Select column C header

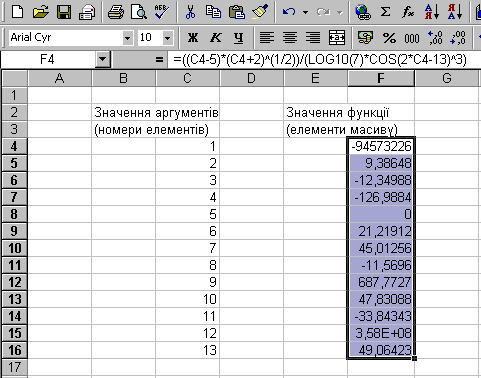click(x=187, y=78)
